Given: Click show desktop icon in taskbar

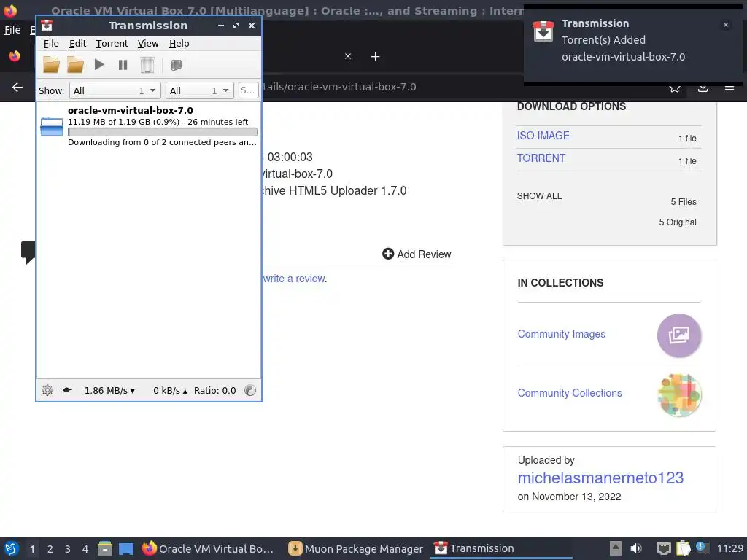Looking at the screenshot, I should point(126,549).
